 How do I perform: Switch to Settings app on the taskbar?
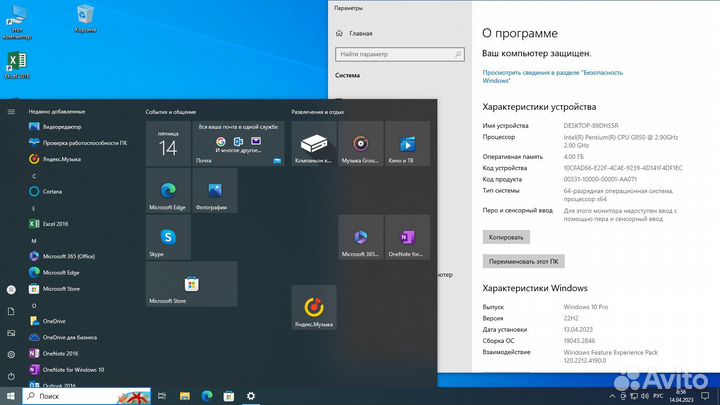click(251, 396)
